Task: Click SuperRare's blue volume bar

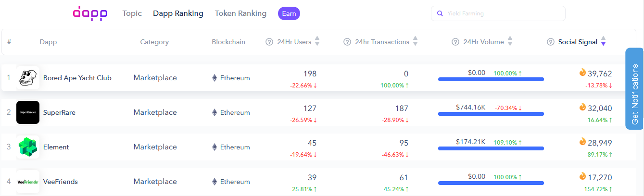Action: pyautogui.click(x=491, y=114)
